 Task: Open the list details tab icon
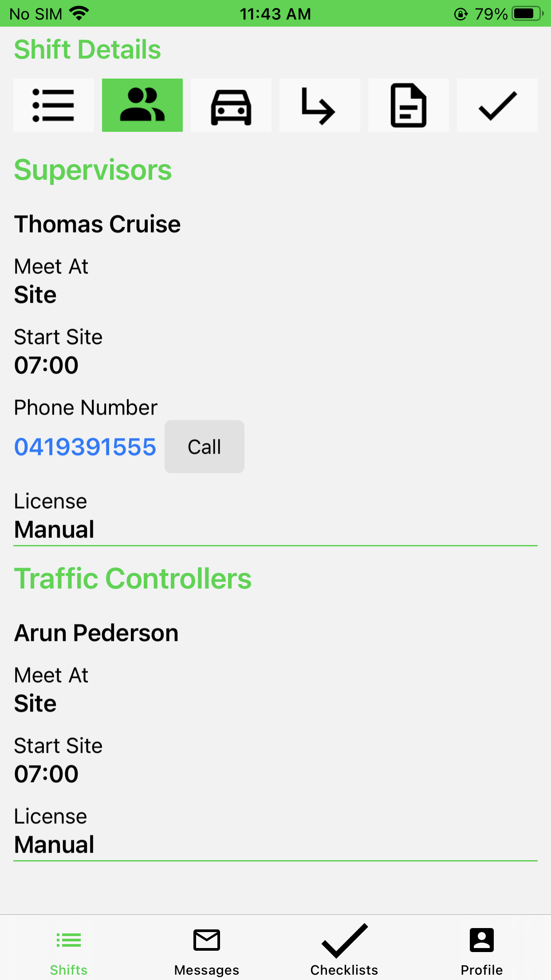click(54, 105)
